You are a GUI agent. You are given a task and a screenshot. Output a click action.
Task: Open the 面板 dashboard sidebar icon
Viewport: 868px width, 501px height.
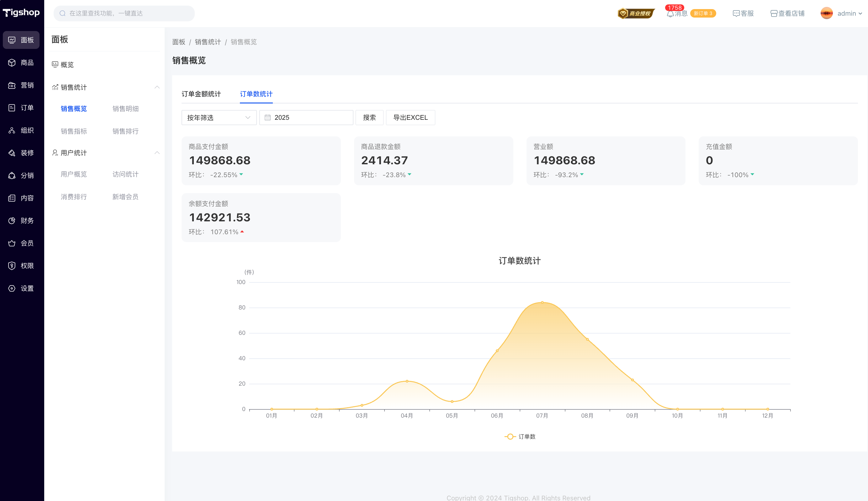click(12, 40)
